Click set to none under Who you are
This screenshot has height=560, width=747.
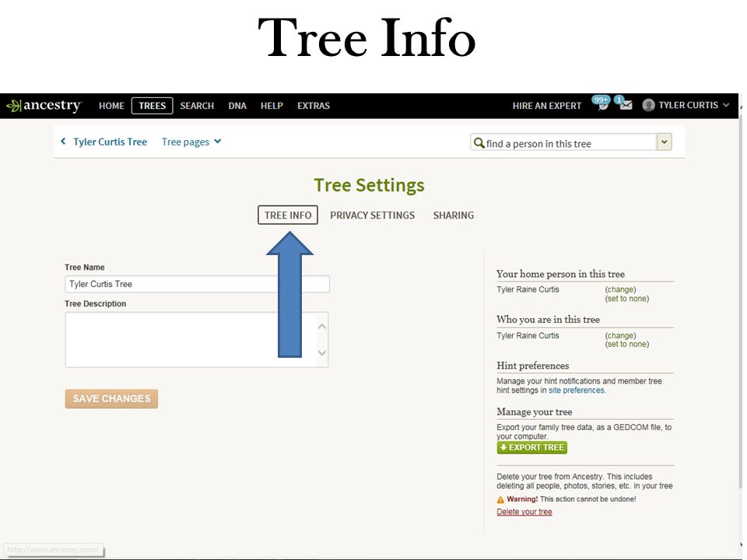coord(627,345)
